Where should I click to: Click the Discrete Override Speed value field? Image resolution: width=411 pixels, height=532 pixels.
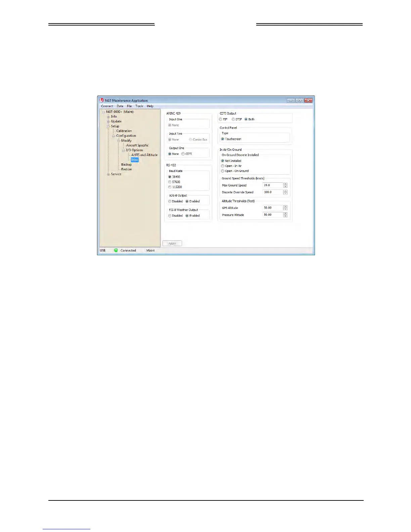273,192
